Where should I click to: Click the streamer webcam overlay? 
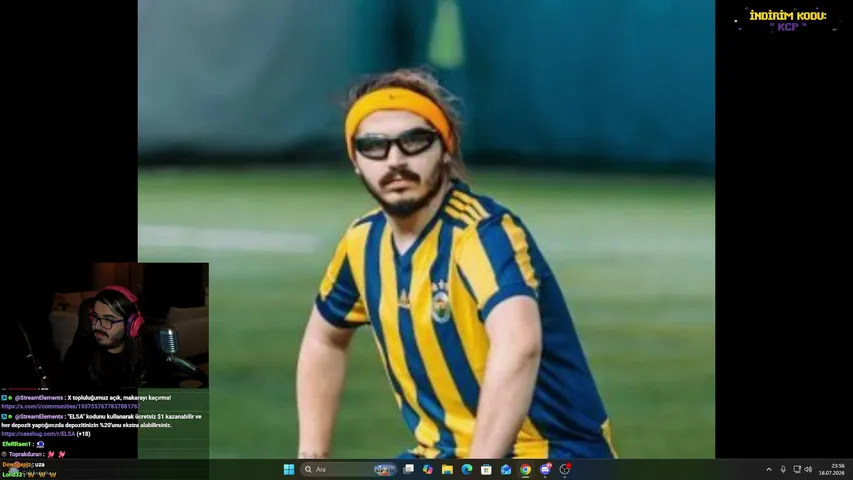104,325
